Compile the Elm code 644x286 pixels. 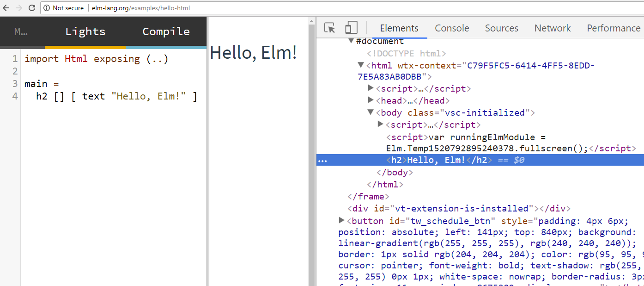(x=166, y=31)
